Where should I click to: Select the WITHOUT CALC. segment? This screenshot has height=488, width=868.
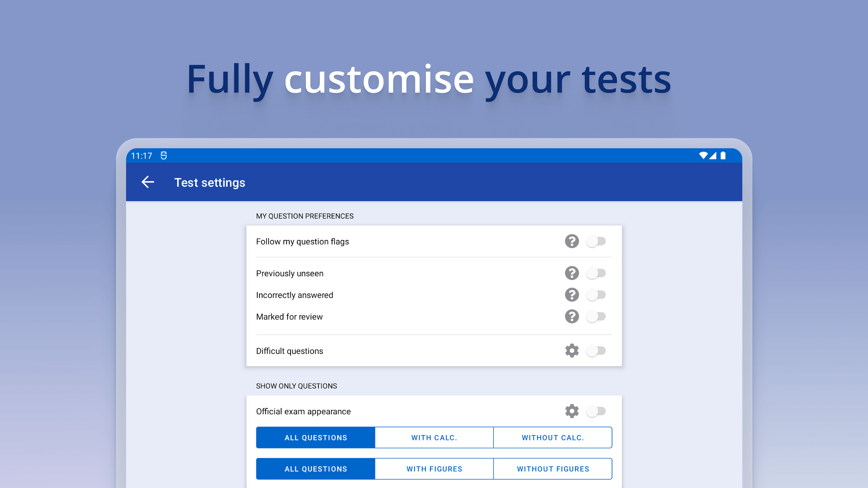(553, 438)
